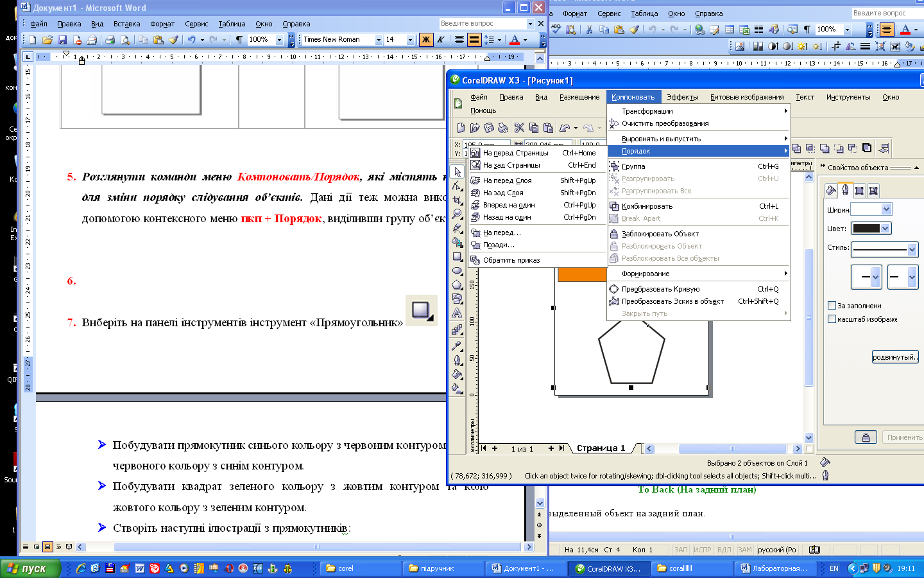The image size is (924, 578).
Task: Open the undo history dropdown in Word
Action: (202, 40)
